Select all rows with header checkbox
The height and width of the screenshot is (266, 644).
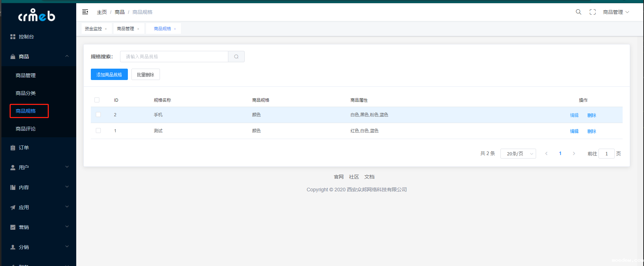click(97, 100)
